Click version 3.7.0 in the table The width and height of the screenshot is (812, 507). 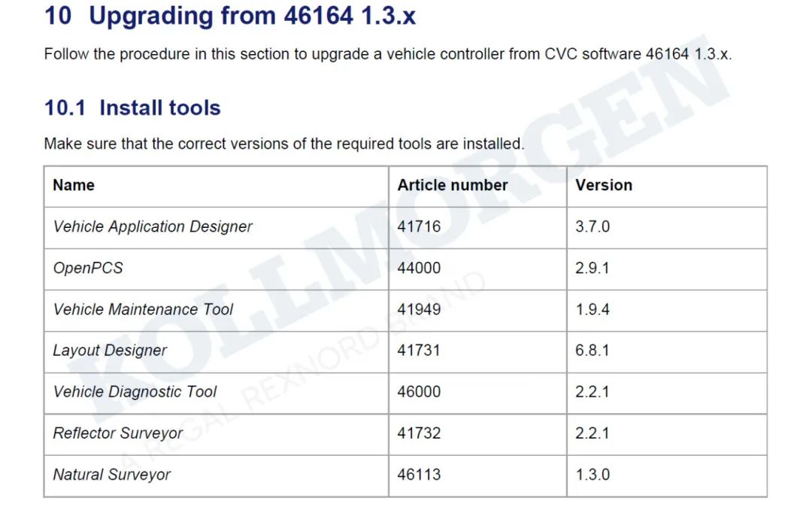(592, 226)
